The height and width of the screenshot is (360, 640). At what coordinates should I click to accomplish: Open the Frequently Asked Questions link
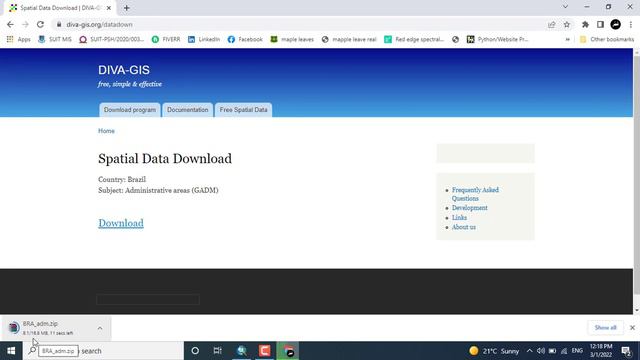click(x=475, y=194)
